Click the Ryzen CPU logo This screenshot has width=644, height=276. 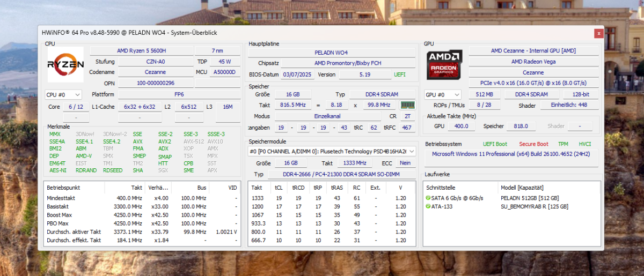[x=65, y=64]
